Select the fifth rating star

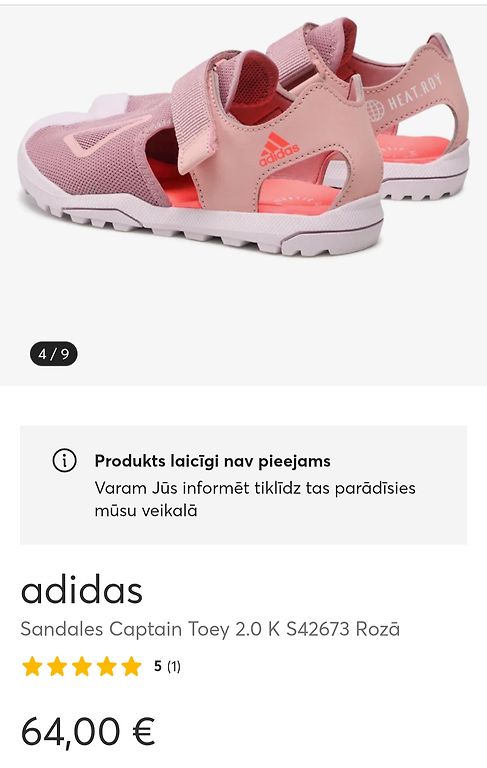point(131,667)
